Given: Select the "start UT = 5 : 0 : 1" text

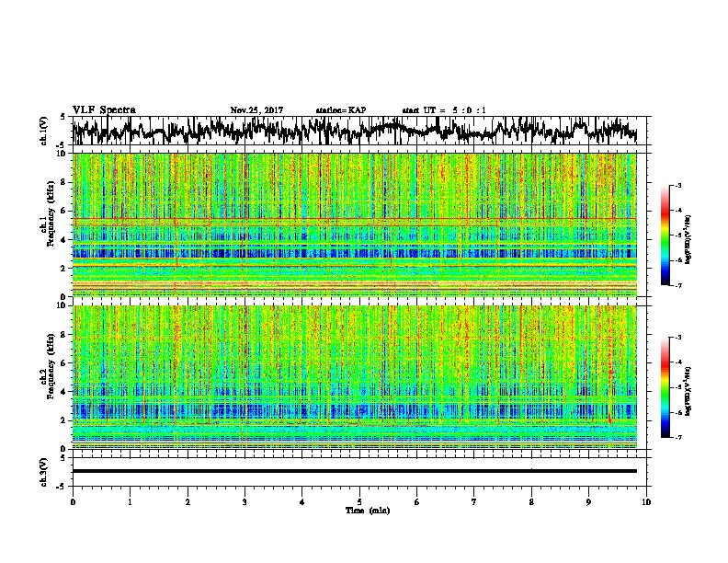Looking at the screenshot, I should (444, 110).
